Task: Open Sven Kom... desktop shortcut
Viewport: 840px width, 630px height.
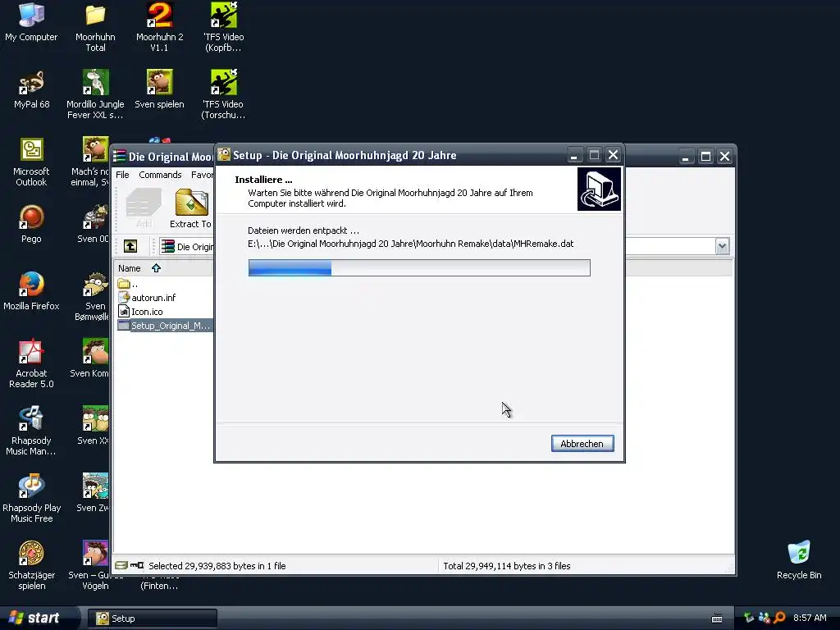Action: (91, 358)
